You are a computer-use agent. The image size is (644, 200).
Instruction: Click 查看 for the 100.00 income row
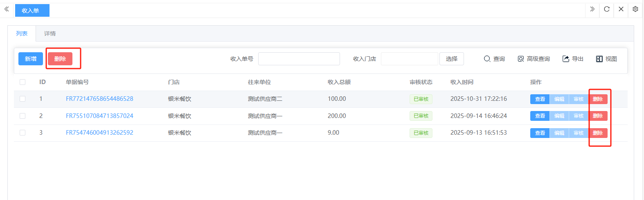point(540,99)
